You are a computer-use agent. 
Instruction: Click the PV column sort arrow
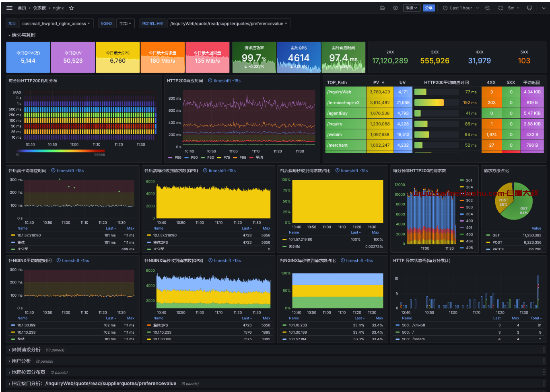(x=383, y=82)
